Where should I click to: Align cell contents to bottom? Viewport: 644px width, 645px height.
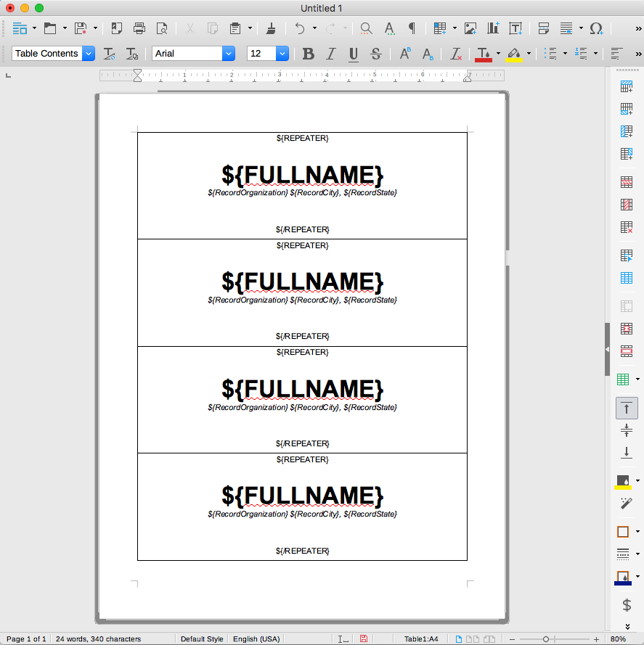pos(627,453)
